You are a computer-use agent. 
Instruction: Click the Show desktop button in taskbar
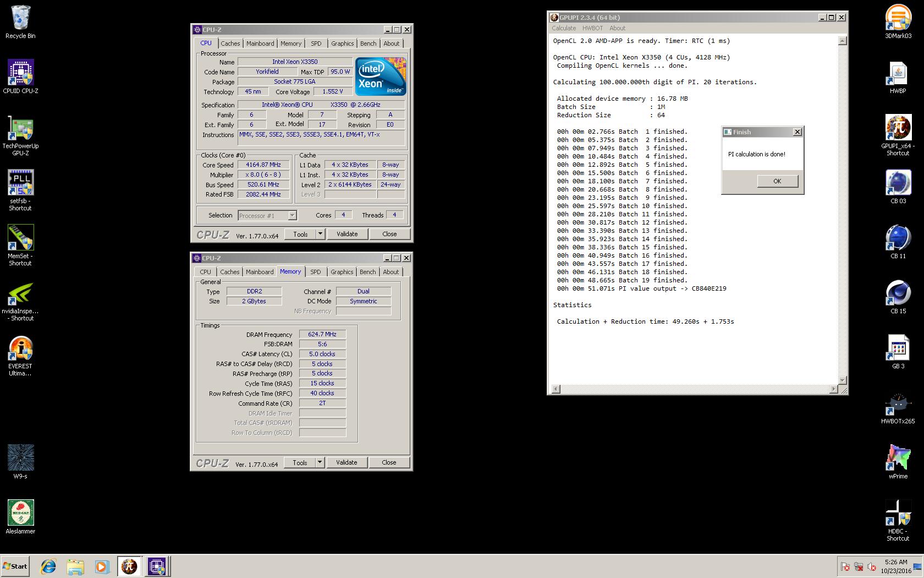917,566
